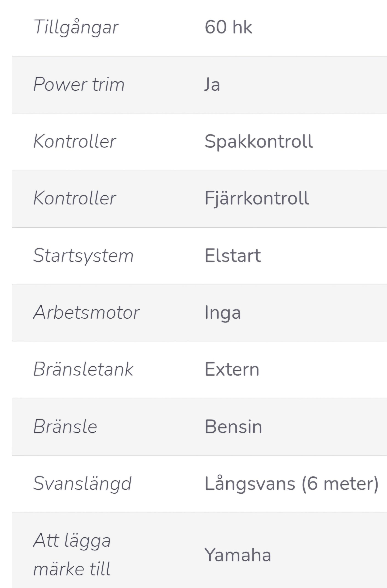Click the Svanslängd label
This screenshot has width=387, height=588.
(x=82, y=484)
